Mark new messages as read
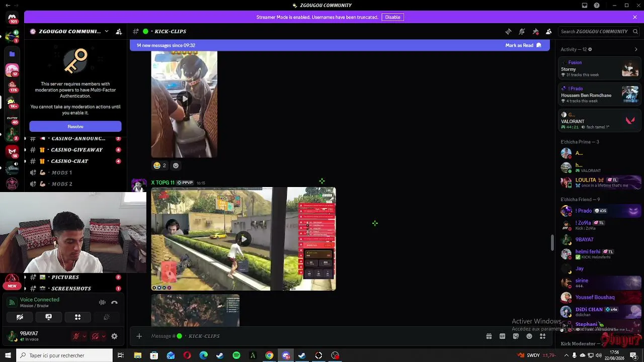This screenshot has height=362, width=644. tap(523, 45)
